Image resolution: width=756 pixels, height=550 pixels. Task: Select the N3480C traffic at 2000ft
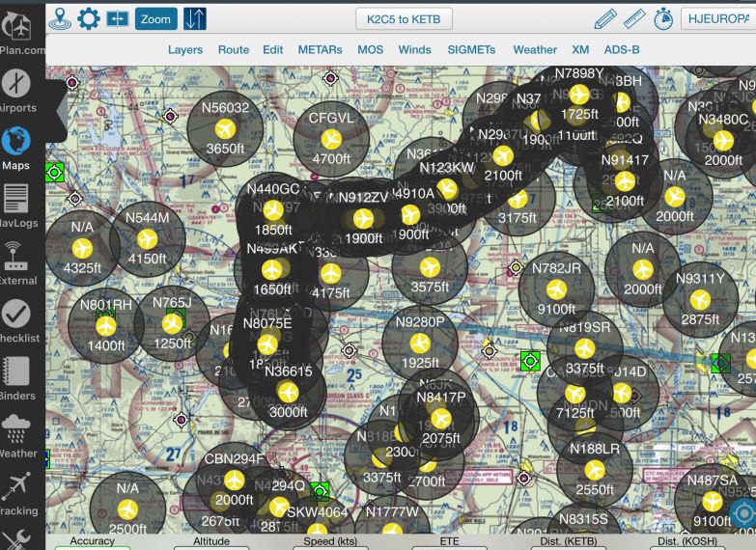coord(723,140)
